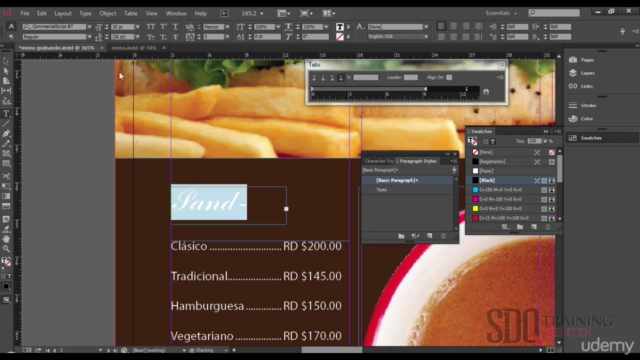Open the font family dropdown
Viewport: 640px width, 360px height.
tap(89, 27)
